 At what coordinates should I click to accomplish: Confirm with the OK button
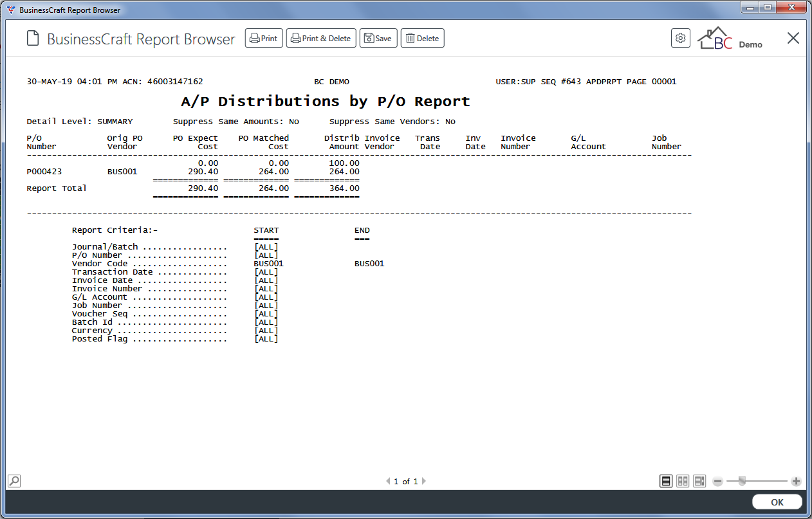[x=777, y=502]
